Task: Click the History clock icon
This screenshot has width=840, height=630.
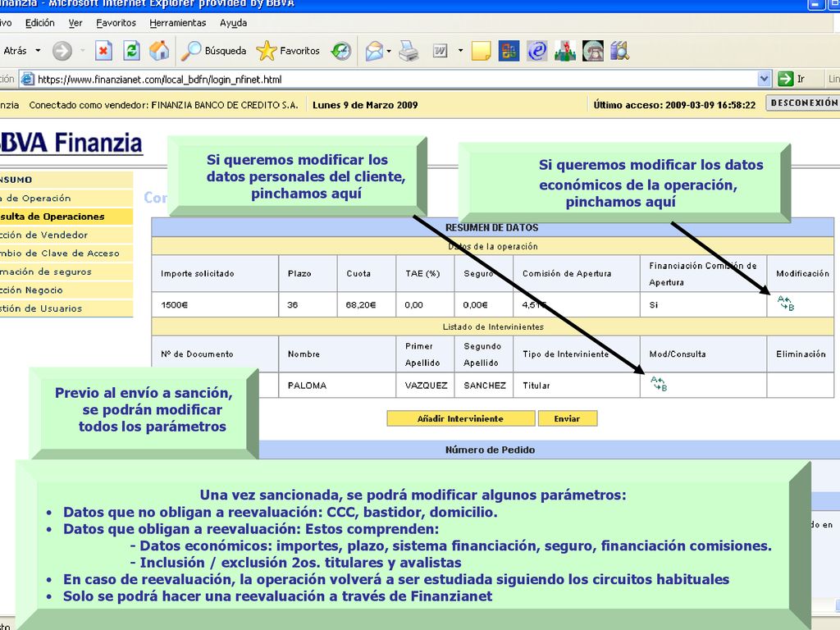Action: [x=341, y=51]
